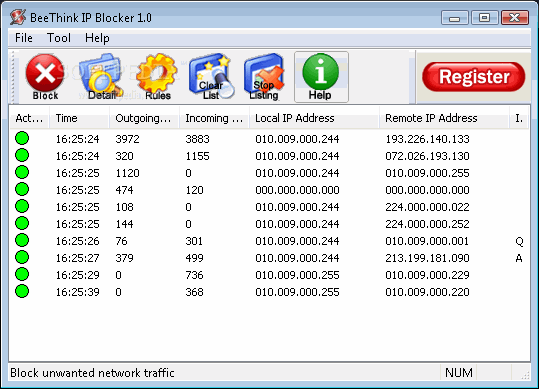539x389 pixels.
Task: Select remote IP 224.000.000.022
Action: point(427,207)
